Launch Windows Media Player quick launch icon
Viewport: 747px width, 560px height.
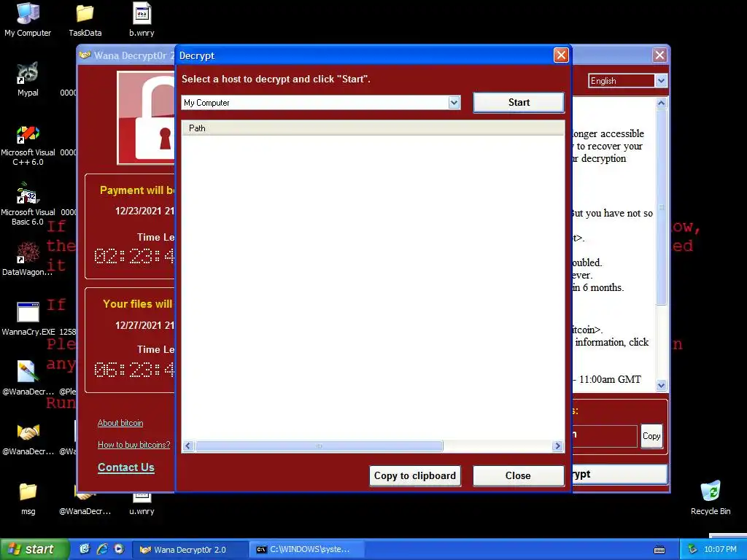tap(119, 549)
